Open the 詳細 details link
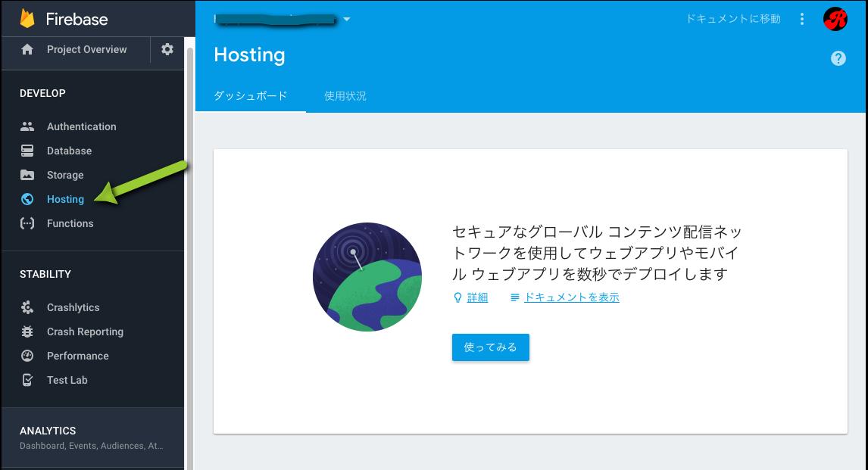 [477, 297]
